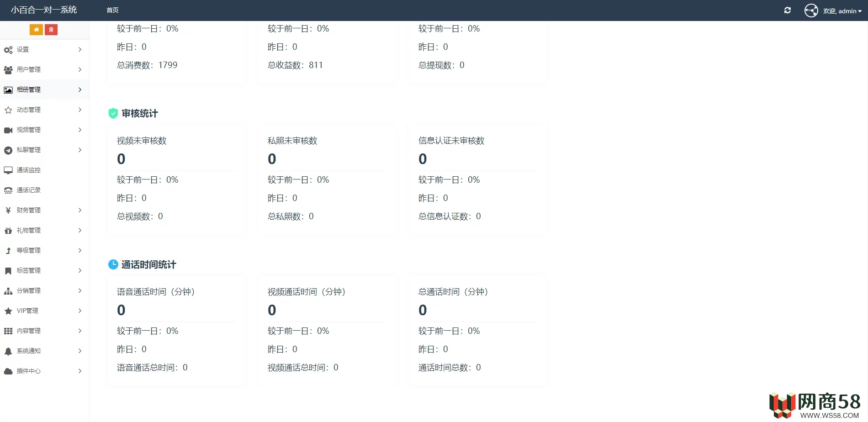Click the 私照未审核数 card title
Screen dimensions: 868x422
292,141
